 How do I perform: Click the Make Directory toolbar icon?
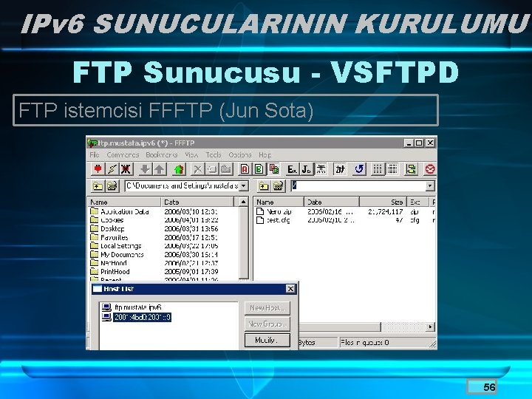[x=226, y=169]
